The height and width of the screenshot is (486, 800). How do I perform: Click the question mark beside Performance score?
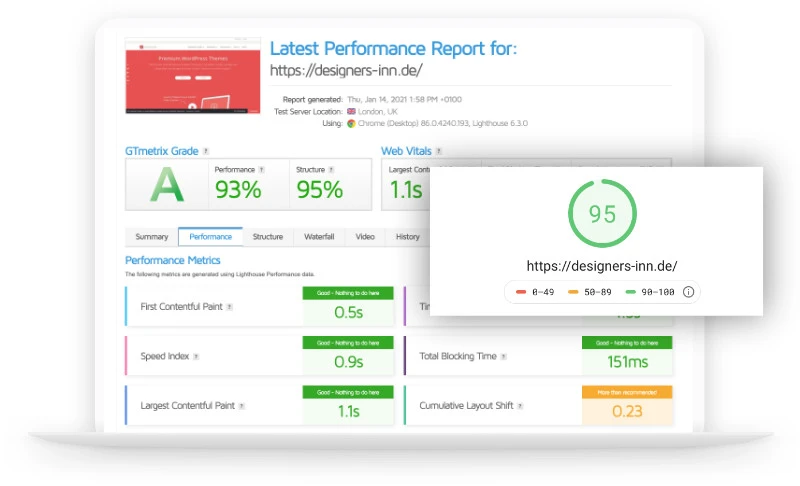(x=261, y=170)
